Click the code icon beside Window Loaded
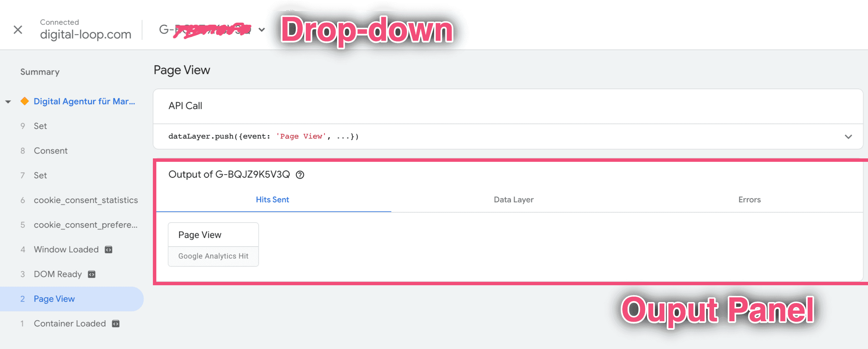The image size is (868, 349). pos(108,250)
